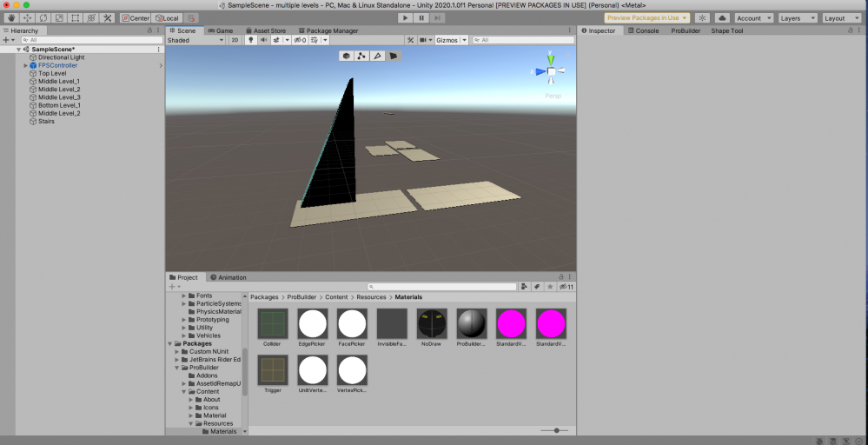This screenshot has height=445, width=868.
Task: Open the cloud services icon
Action: tap(722, 18)
